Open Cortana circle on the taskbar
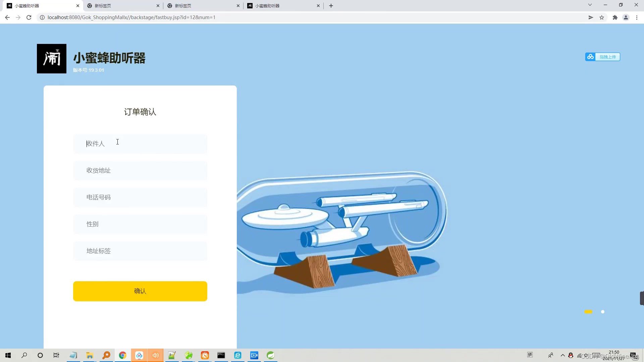 [x=40, y=355]
